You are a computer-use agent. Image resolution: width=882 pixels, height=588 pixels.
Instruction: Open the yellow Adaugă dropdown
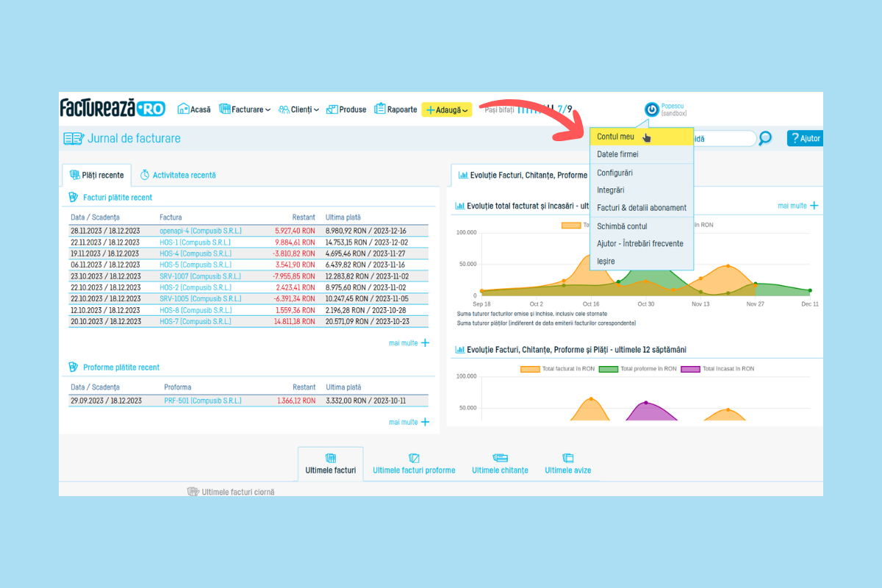447,110
